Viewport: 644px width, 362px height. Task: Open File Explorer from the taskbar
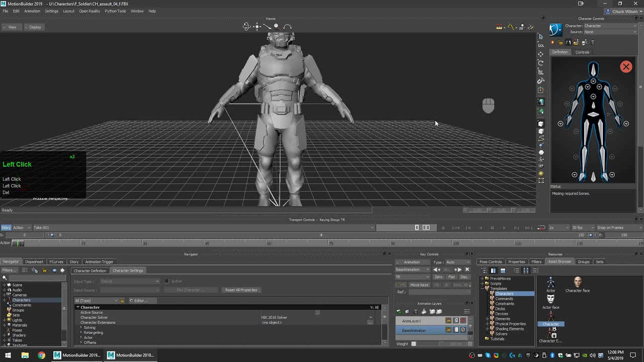point(25,355)
